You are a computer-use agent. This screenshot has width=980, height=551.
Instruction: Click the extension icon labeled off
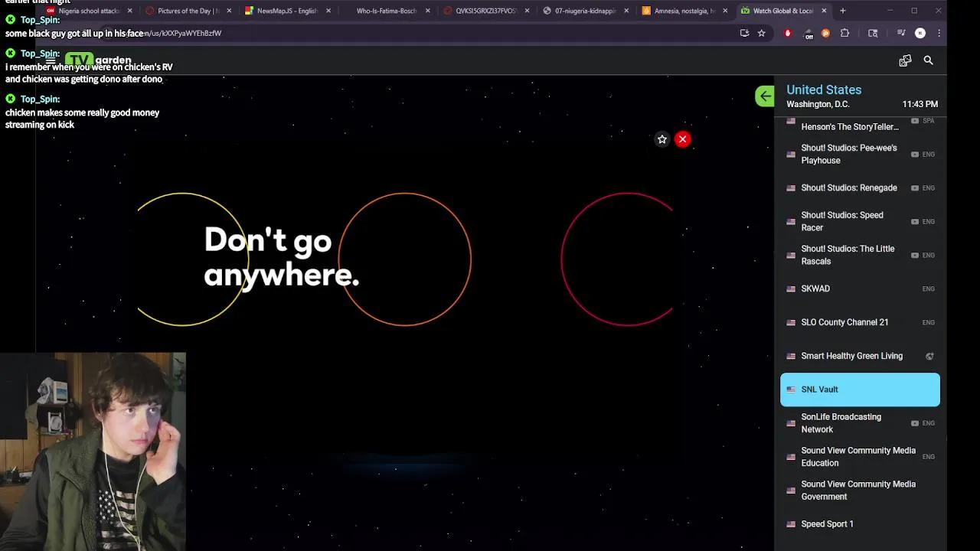pos(808,34)
